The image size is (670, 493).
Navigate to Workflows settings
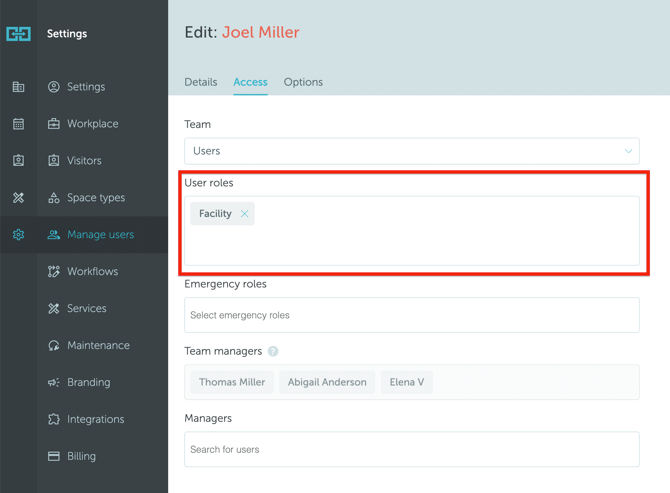(x=92, y=272)
